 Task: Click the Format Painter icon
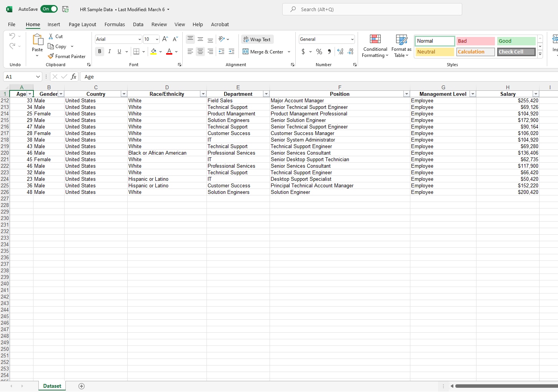click(x=51, y=56)
